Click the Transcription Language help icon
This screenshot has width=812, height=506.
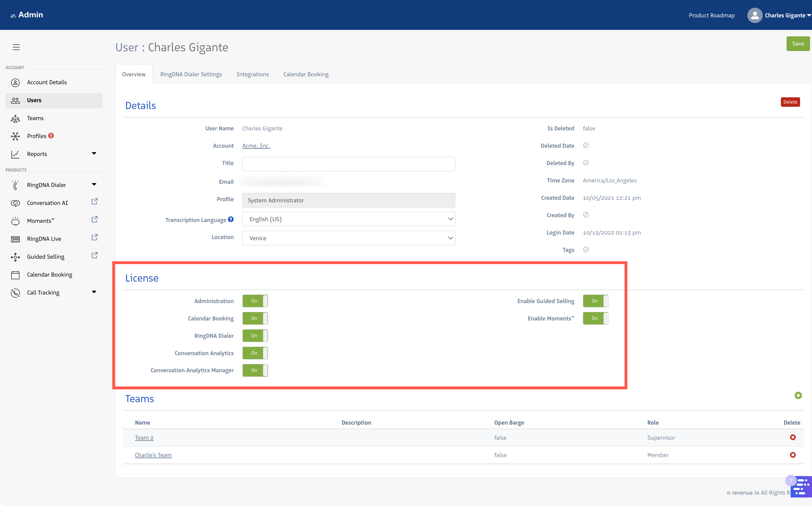point(231,219)
